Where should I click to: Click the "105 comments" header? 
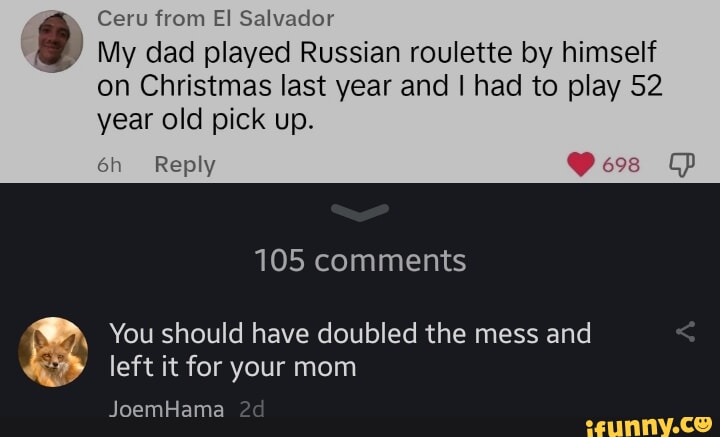[360, 261]
